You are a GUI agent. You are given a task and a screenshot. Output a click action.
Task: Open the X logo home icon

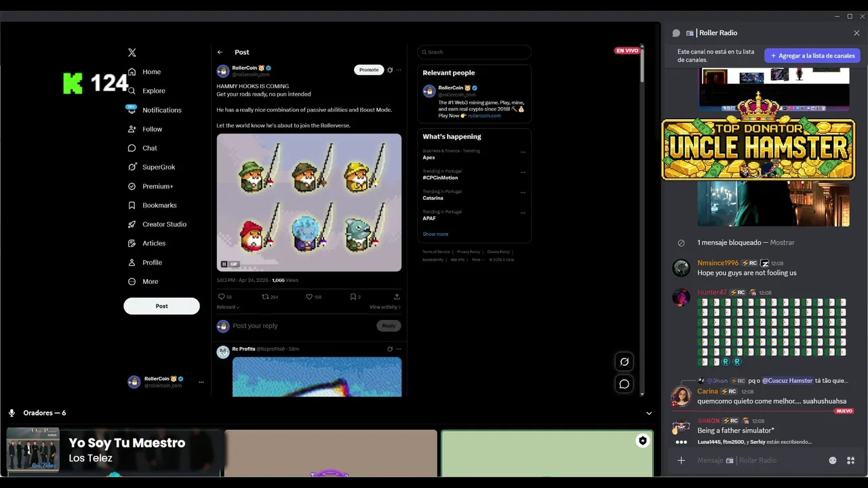(132, 52)
